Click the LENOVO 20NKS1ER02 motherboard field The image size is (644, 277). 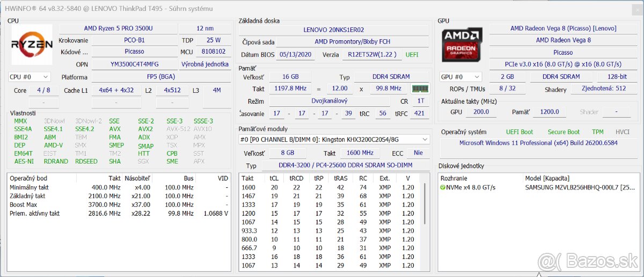click(x=333, y=30)
